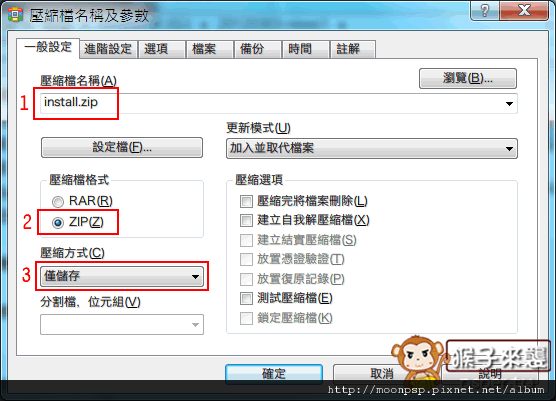Viewport: 556px width, 401px height.
Task: Close the archive name dialog
Action: click(524, 10)
